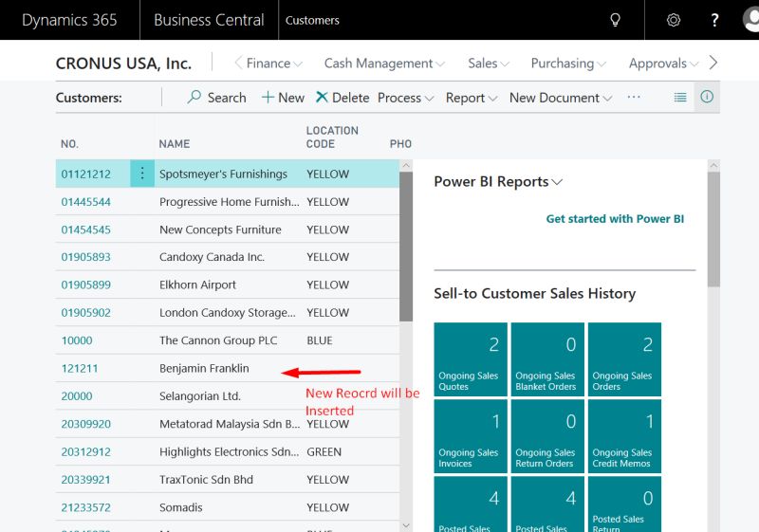Viewport: 759px width, 532px height.
Task: Click Get started with Power BI link
Action: (615, 219)
